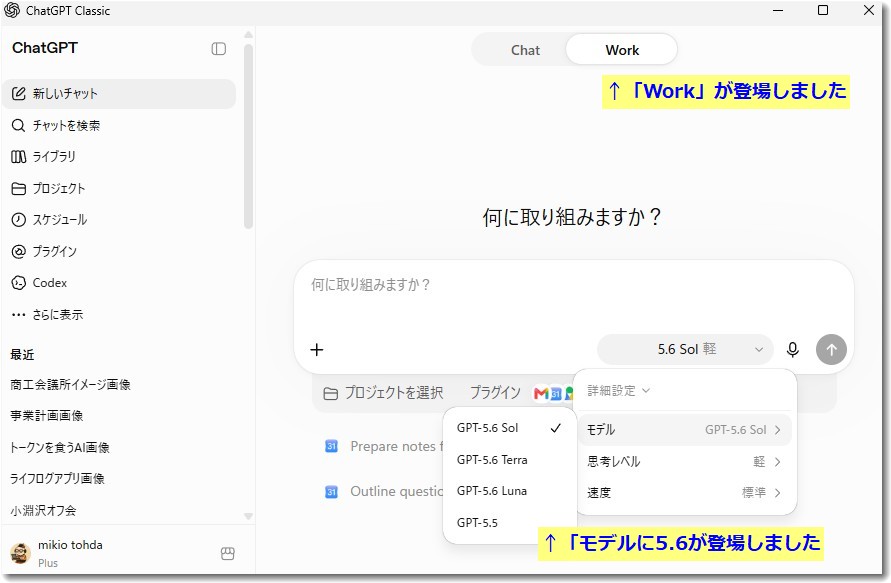Click the 新しいチャット pencil icon

[x=19, y=94]
